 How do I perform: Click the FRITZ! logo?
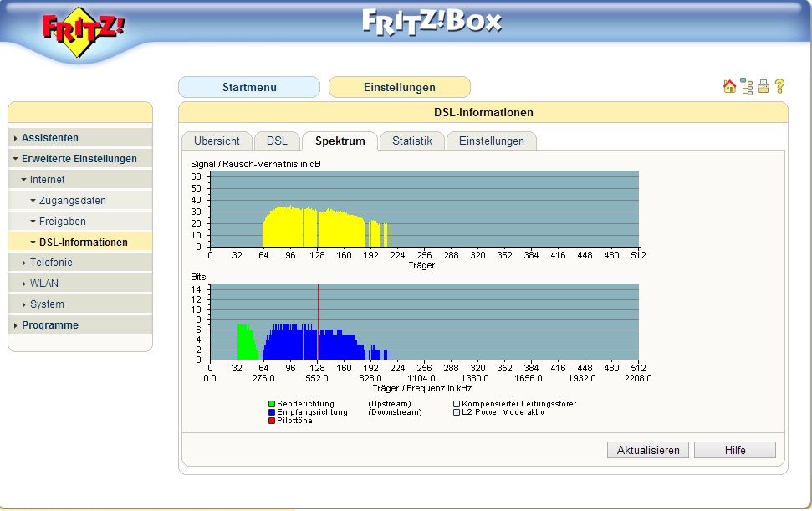tap(82, 31)
